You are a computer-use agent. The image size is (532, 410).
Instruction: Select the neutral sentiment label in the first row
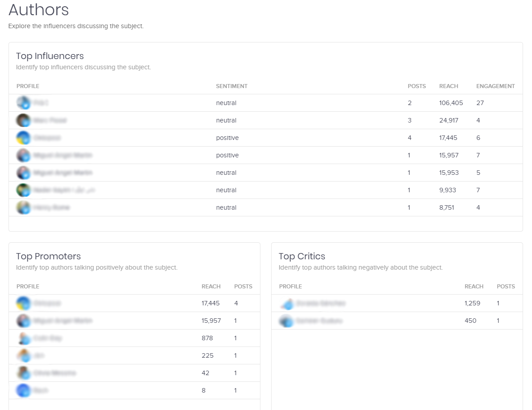(226, 102)
